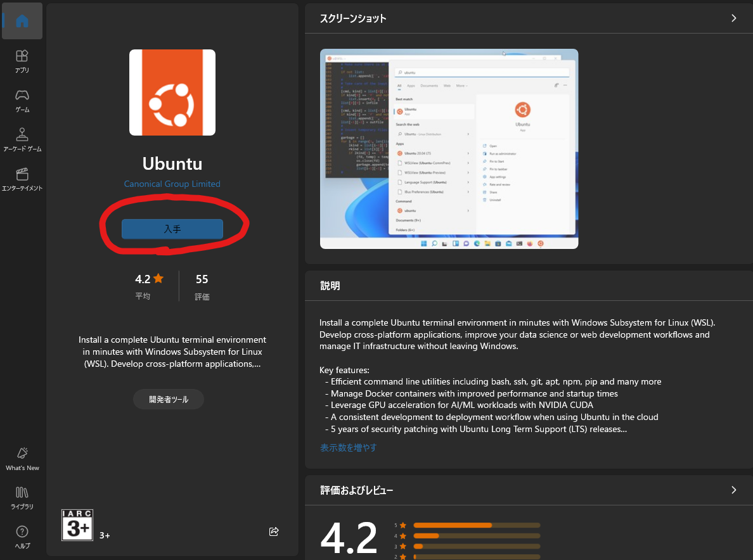The image size is (753, 560).
Task: Click the share icon for Ubuntu
Action: click(274, 531)
